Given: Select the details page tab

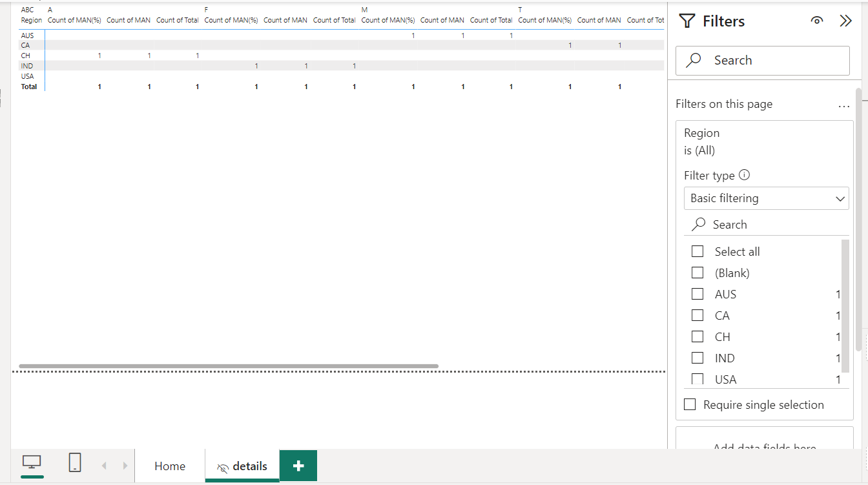Looking at the screenshot, I should (x=242, y=466).
